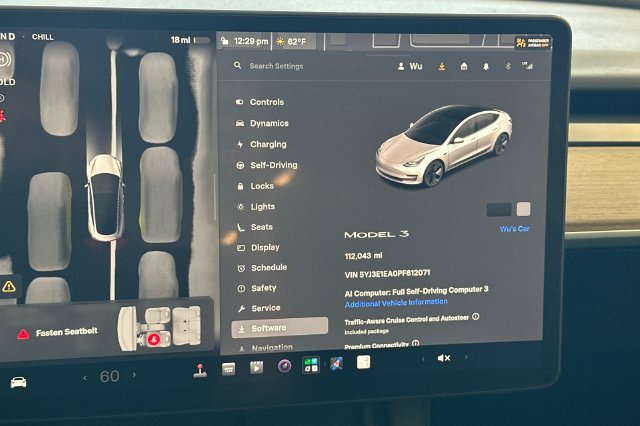Image resolution: width=640 pixels, height=426 pixels.
Task: Tap the sun weather icon showing 62°F
Action: [x=280, y=42]
